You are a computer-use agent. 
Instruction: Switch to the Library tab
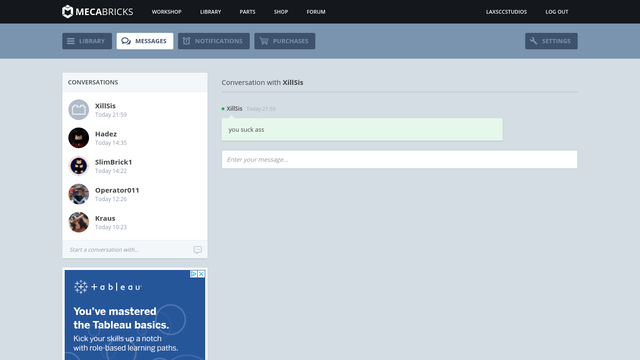pyautogui.click(x=87, y=41)
